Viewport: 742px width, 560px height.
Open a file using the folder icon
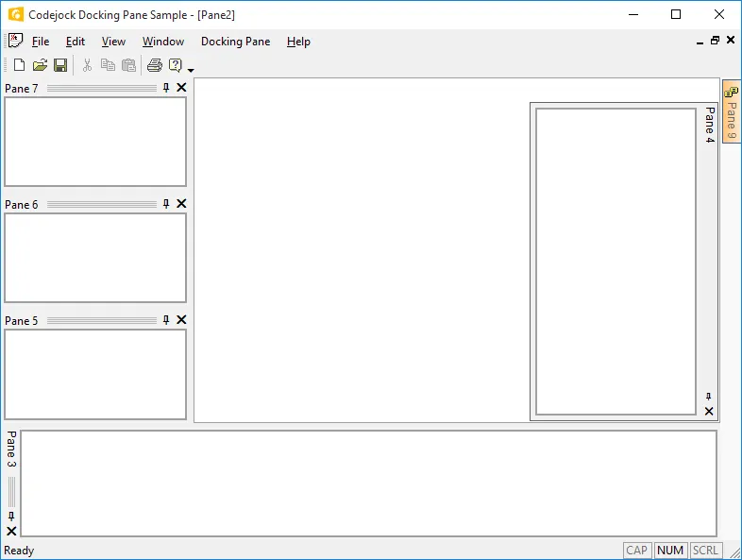[x=40, y=65]
